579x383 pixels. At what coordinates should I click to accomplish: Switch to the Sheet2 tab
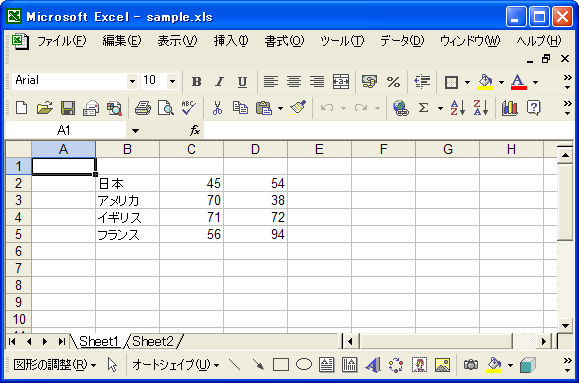[153, 342]
